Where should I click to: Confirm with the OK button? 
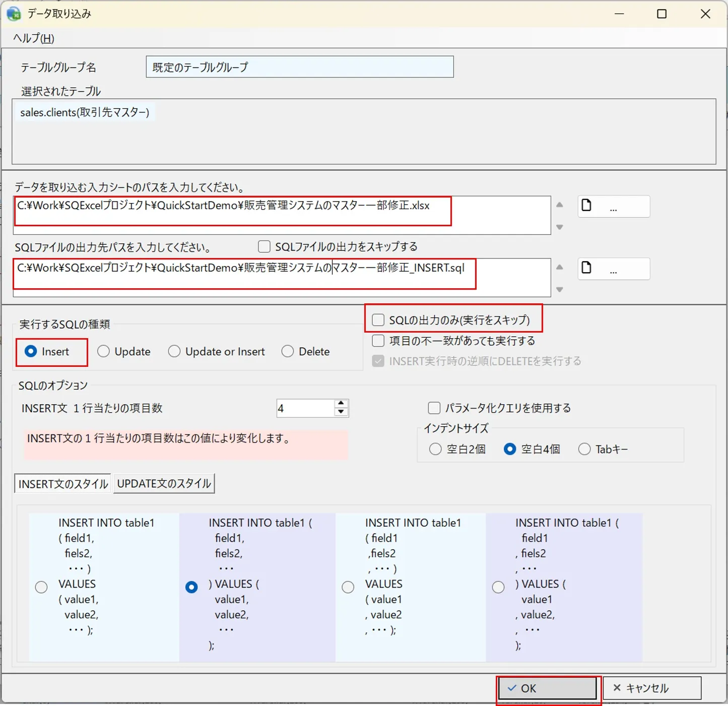(548, 688)
